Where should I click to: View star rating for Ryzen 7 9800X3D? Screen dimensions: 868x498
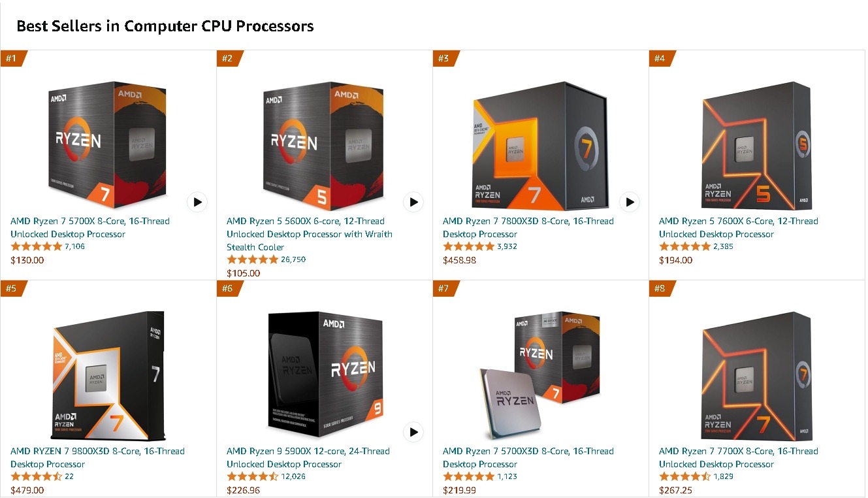click(36, 476)
